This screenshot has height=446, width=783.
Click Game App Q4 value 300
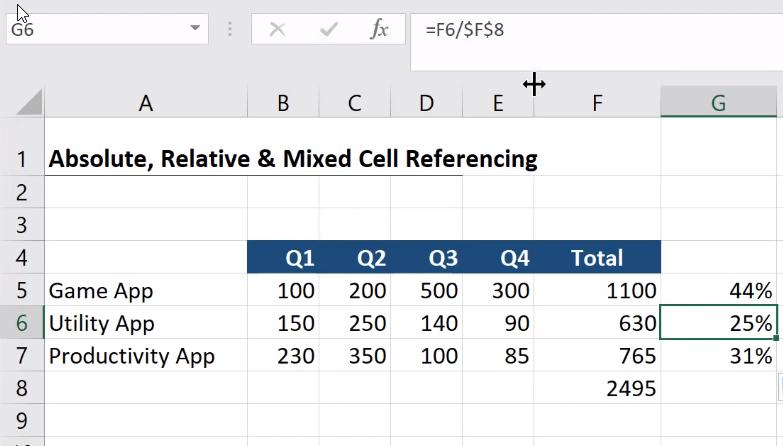coord(498,290)
